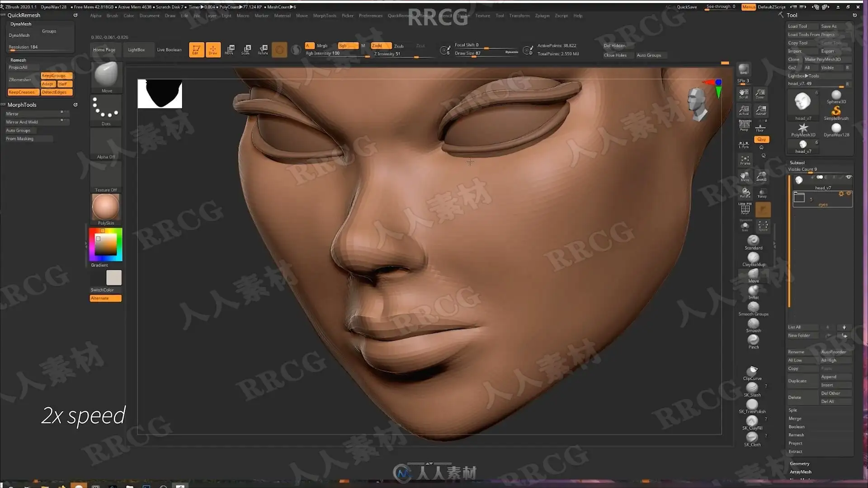The image size is (868, 488).
Task: Select the SK_Slash brush
Action: 752,390
